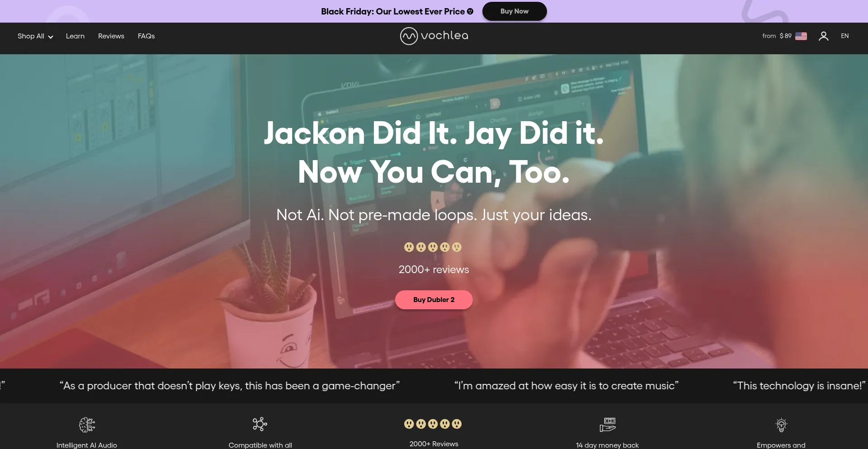Click the Black Friday banner text
The image size is (868, 449).
[x=397, y=11]
